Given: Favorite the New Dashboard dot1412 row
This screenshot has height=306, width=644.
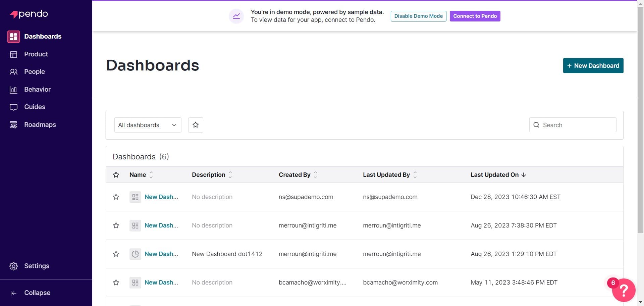Looking at the screenshot, I should click(x=116, y=254).
